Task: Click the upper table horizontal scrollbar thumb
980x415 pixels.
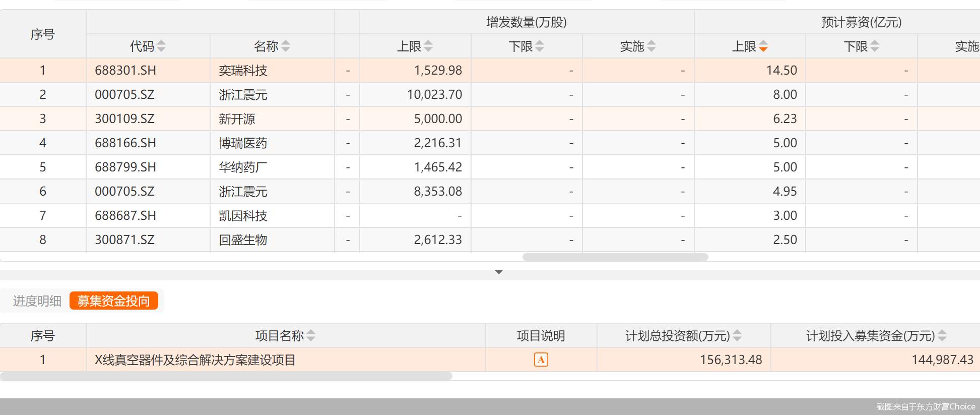Action: [615, 257]
